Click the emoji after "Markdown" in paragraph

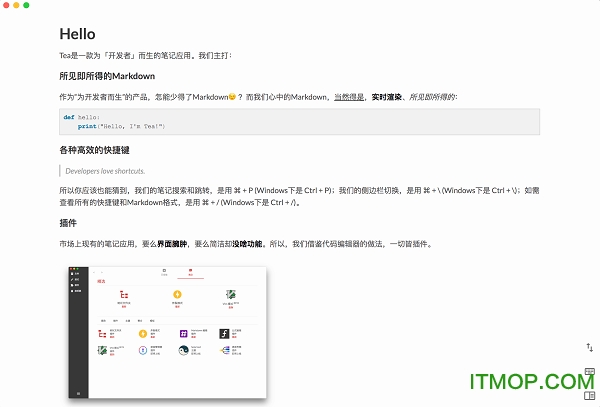[232, 97]
